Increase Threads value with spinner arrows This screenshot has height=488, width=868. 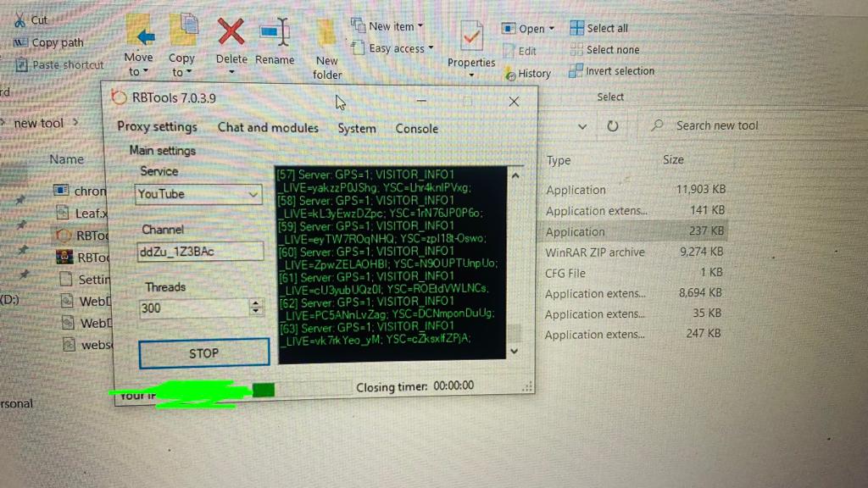click(x=257, y=303)
